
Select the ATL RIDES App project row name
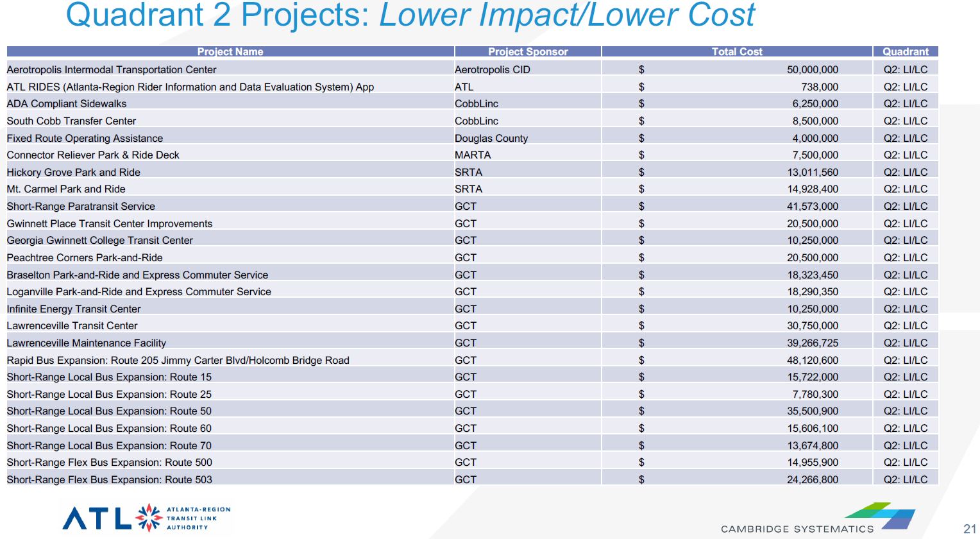click(x=190, y=87)
